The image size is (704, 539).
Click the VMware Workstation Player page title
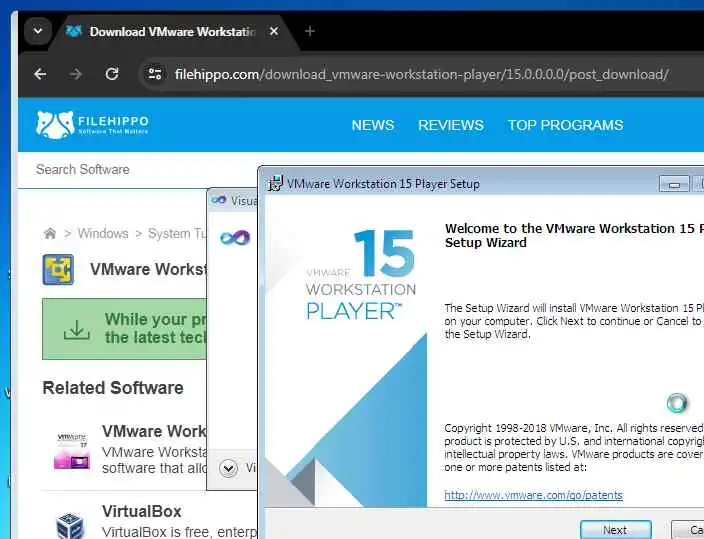(x=148, y=270)
